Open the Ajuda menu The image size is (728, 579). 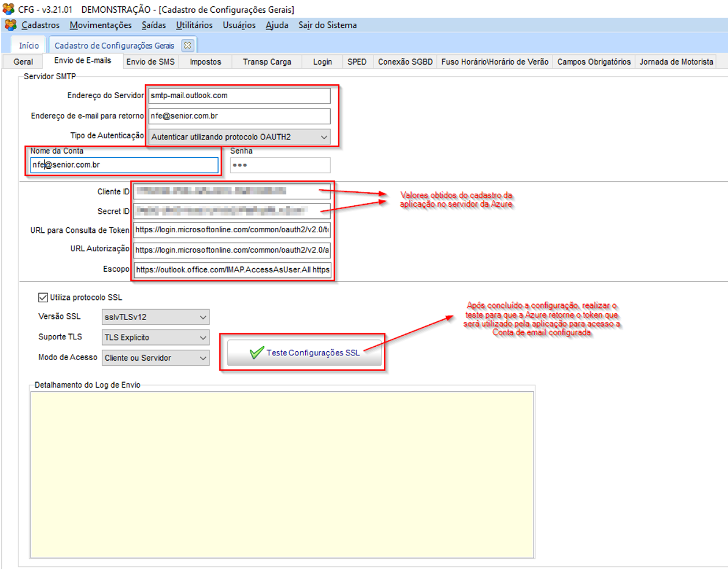coord(277,25)
